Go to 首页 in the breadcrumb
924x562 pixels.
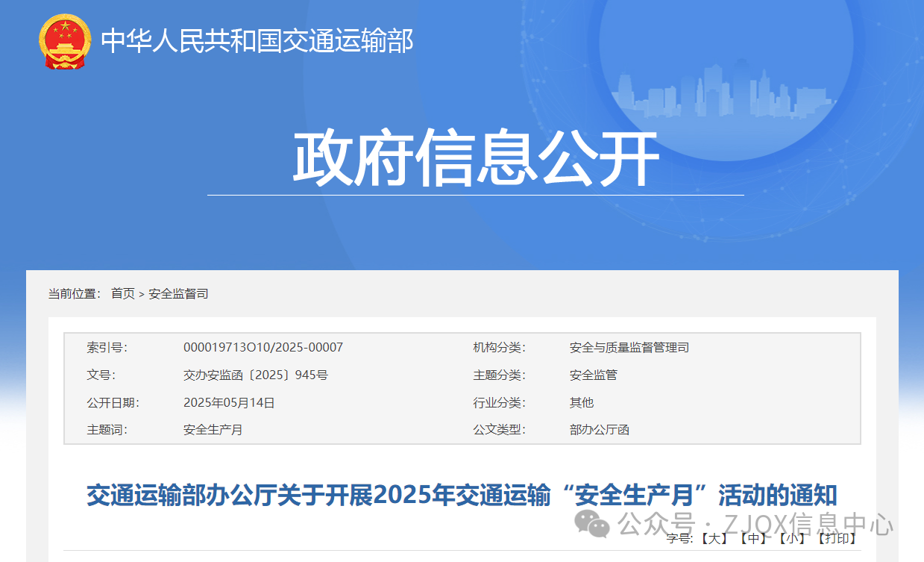click(x=123, y=294)
